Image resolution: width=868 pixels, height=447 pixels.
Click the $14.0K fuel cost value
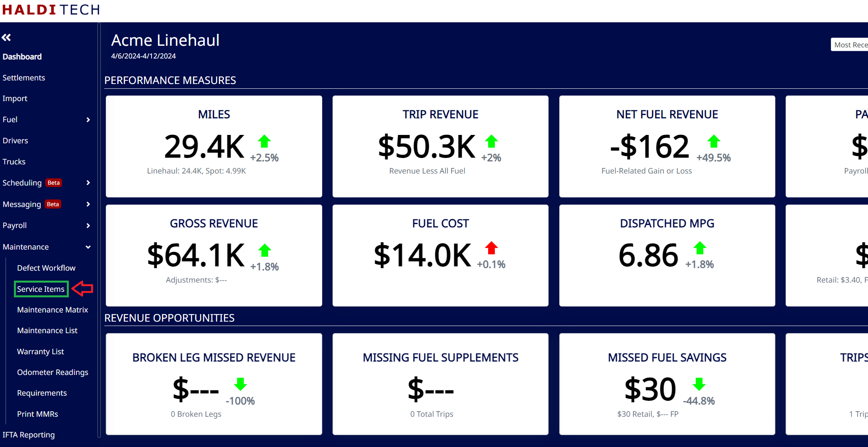422,256
